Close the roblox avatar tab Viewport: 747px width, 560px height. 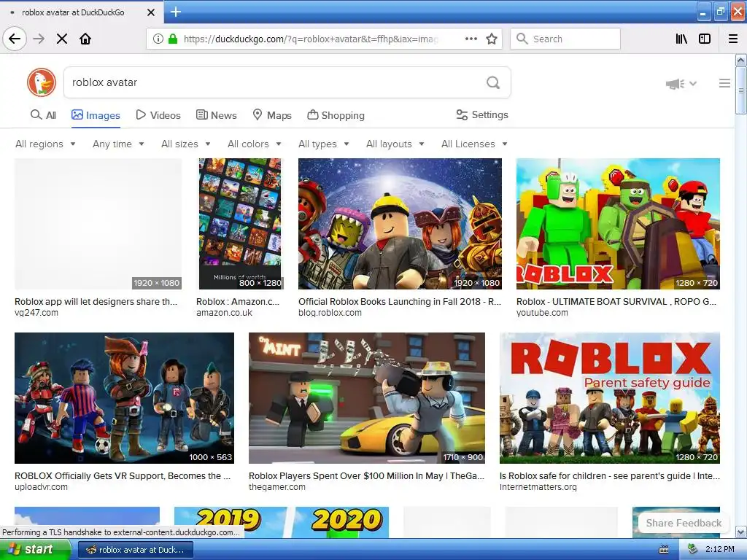(x=151, y=12)
